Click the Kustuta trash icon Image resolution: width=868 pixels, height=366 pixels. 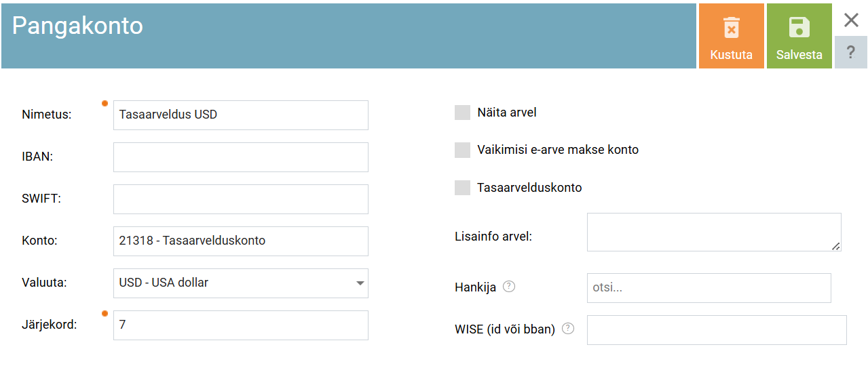click(x=731, y=28)
